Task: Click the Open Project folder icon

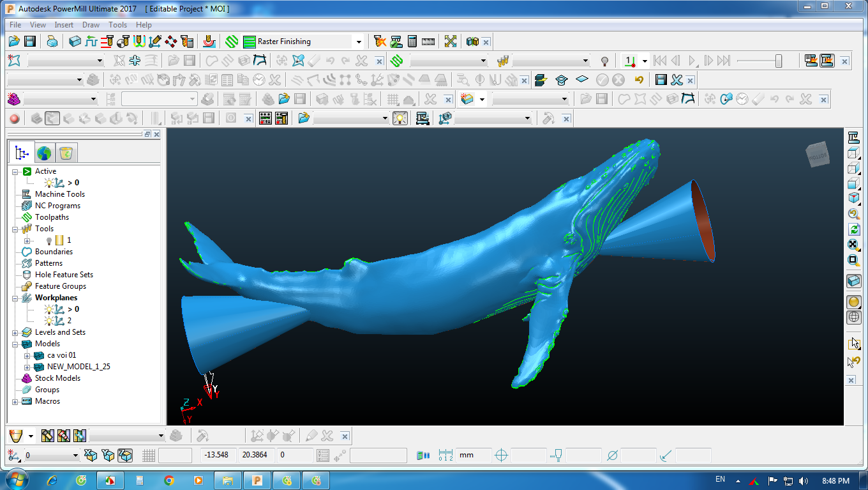Action: (14, 42)
